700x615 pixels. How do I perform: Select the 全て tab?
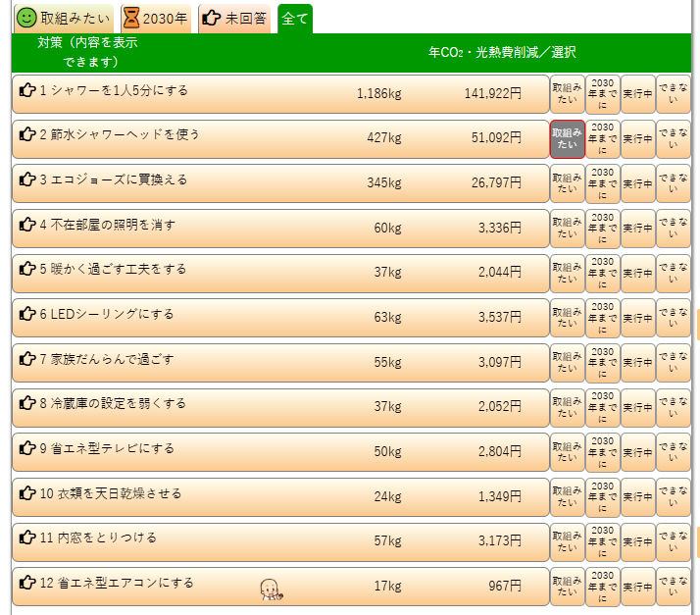tap(295, 18)
